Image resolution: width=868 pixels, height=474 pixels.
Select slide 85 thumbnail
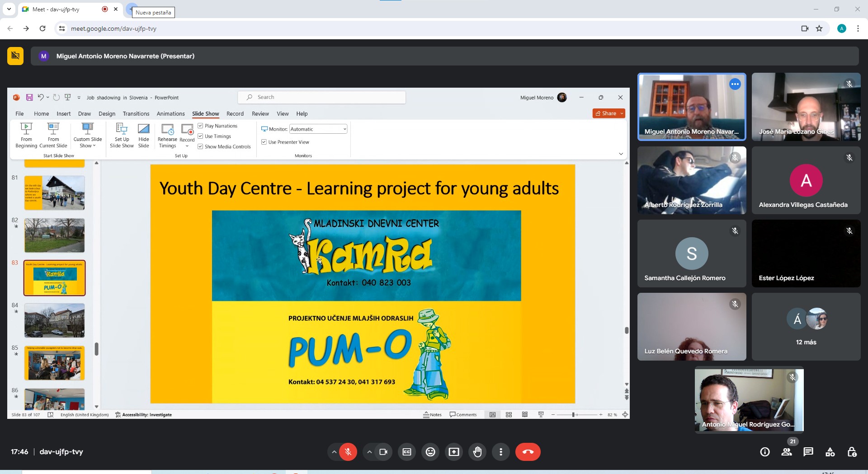54,363
